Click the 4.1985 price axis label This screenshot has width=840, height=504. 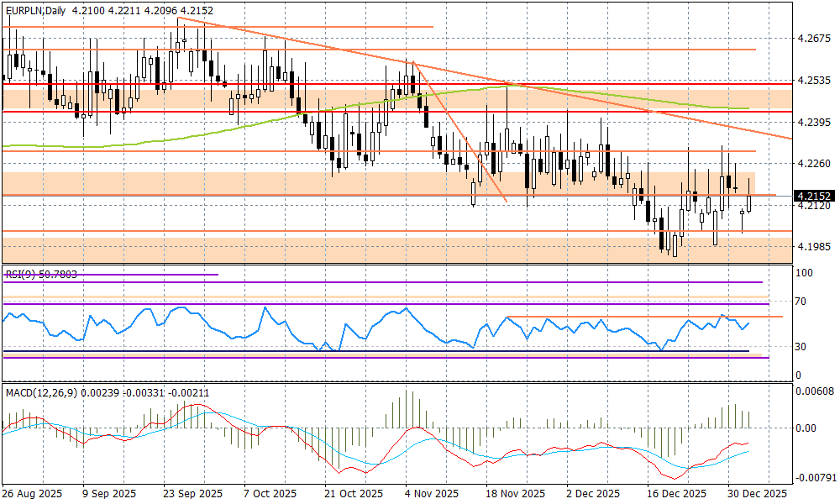coord(812,247)
